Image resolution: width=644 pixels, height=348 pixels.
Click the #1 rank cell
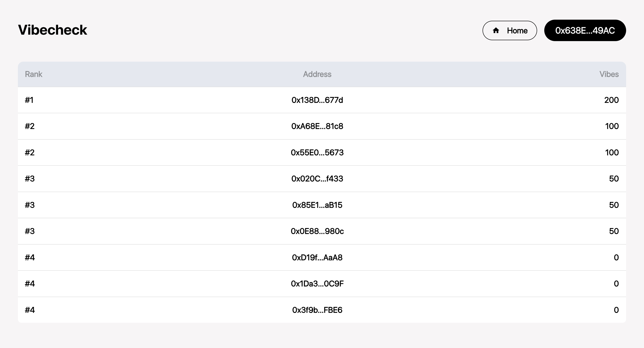pyautogui.click(x=29, y=100)
